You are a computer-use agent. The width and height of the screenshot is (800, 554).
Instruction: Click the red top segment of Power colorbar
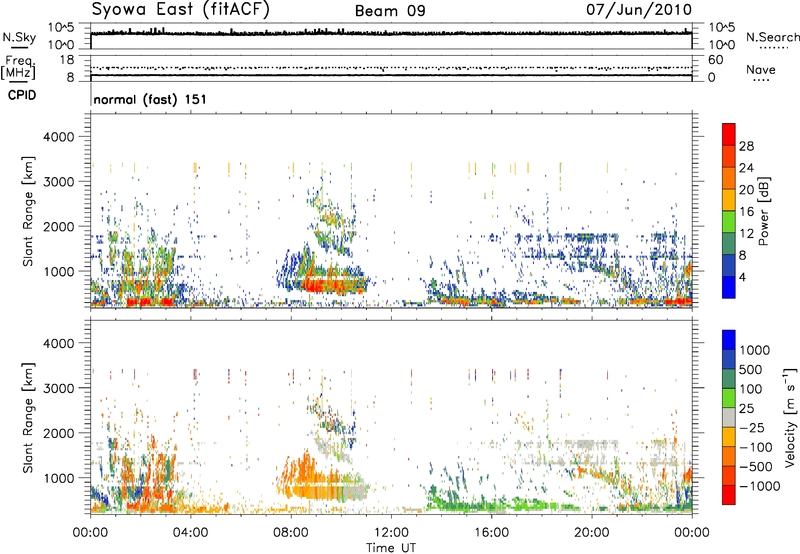click(729, 134)
